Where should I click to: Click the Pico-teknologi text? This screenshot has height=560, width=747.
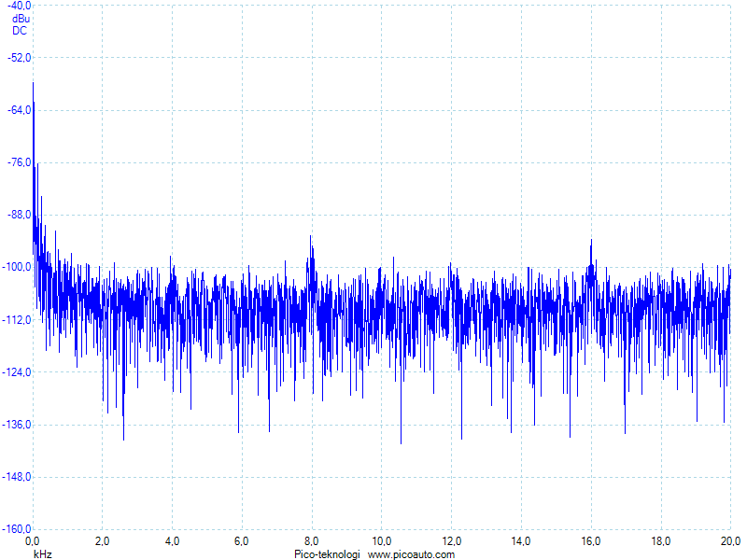pos(327,554)
